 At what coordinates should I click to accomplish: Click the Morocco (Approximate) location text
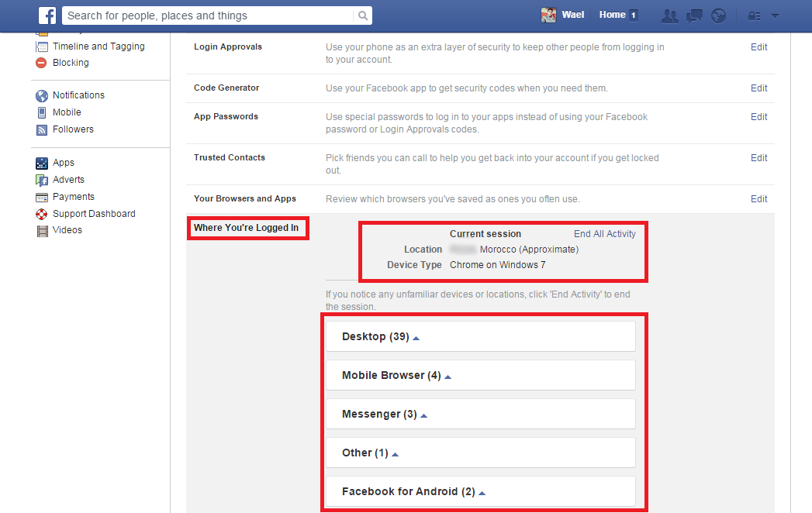tap(529, 250)
